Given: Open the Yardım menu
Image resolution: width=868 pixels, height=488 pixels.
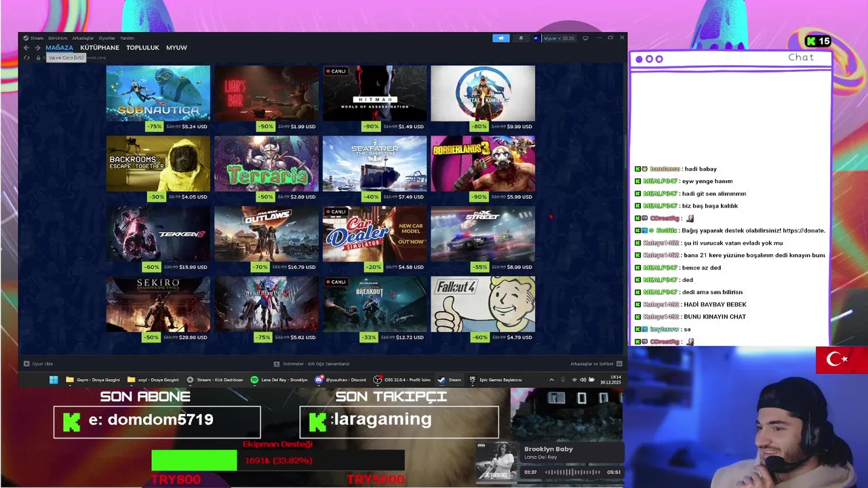Looking at the screenshot, I should 127,38.
